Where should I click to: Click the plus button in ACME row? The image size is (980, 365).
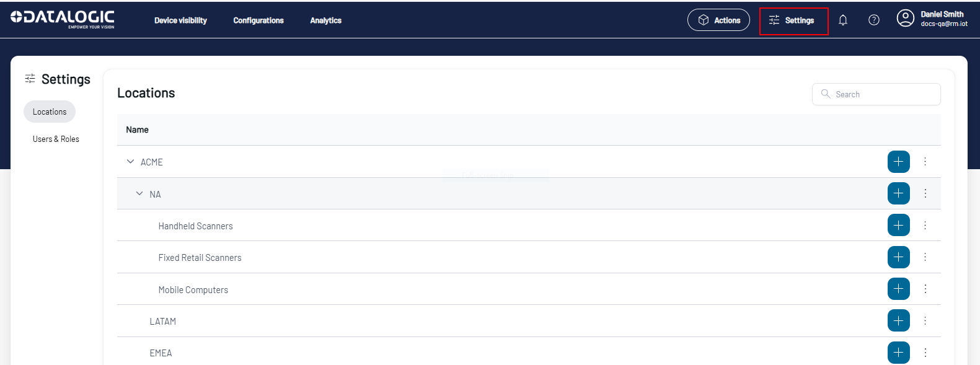tap(898, 162)
